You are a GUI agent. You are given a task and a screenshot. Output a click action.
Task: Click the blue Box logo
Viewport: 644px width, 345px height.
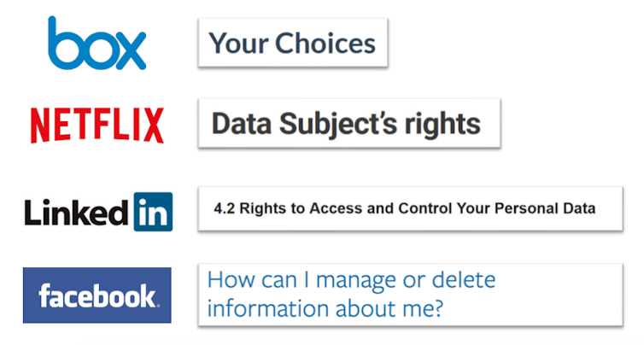[97, 44]
